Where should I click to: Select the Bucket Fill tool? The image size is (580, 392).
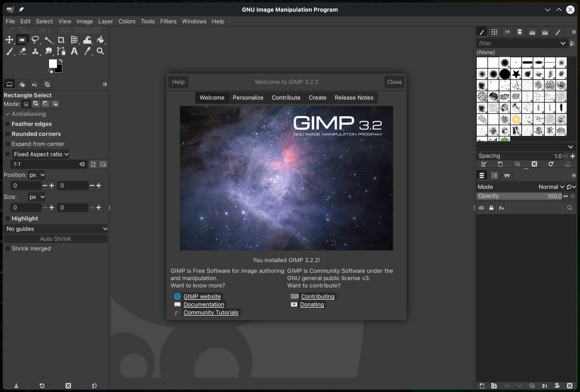[100, 40]
